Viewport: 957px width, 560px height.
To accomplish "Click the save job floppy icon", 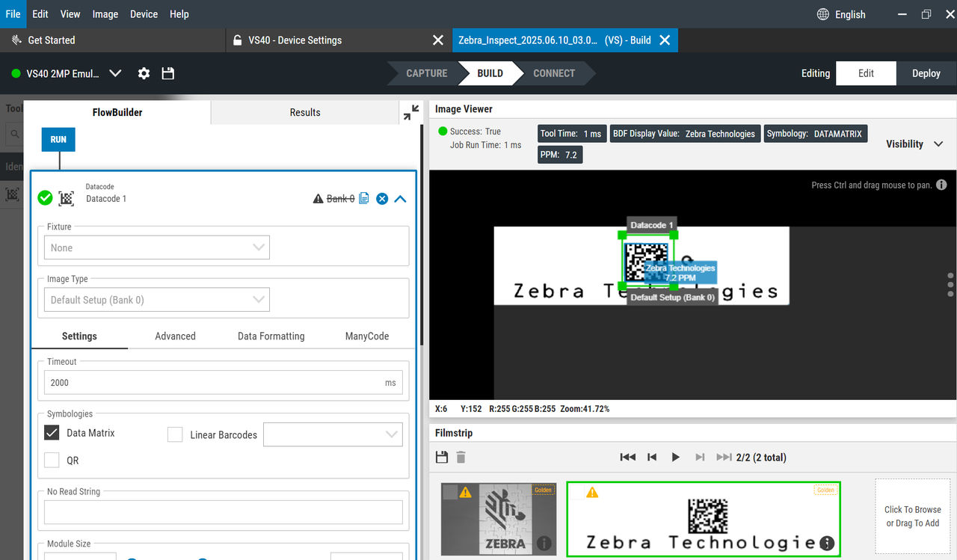I will coord(167,73).
